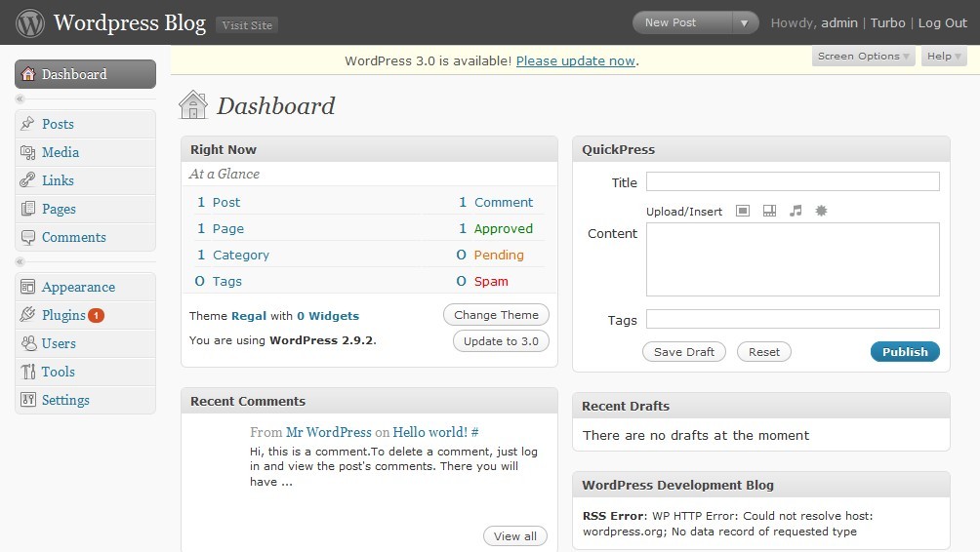Click the 0 Widgets link
Screen dimensions: 980x552
[328, 316]
